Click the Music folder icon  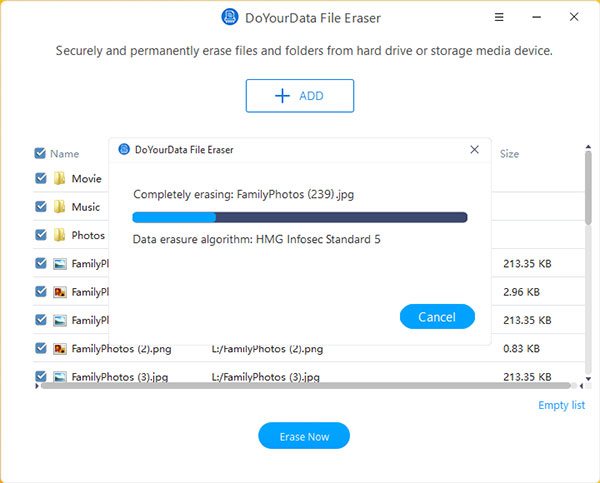[60, 207]
